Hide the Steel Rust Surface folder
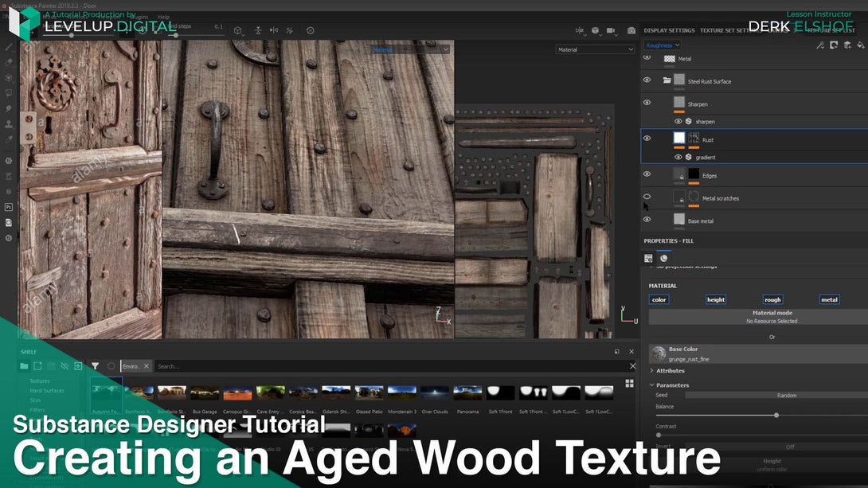This screenshot has height=488, width=868. click(x=647, y=80)
